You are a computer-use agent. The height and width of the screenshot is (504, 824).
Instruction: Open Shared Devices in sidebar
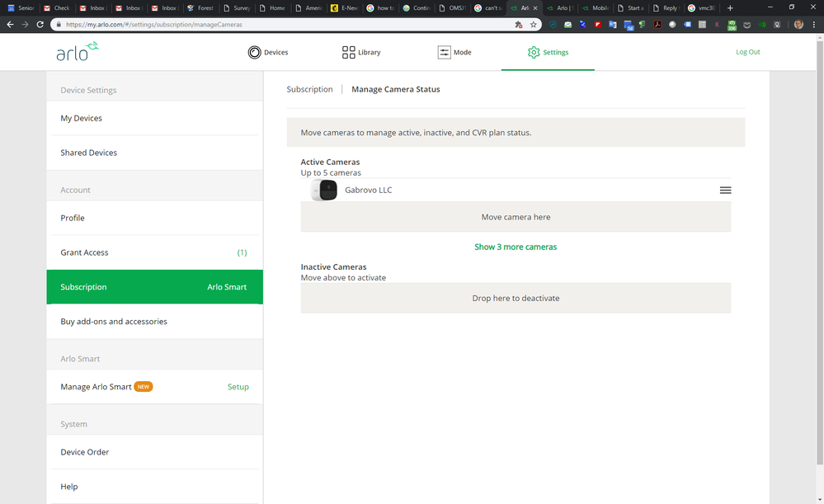tap(154, 153)
